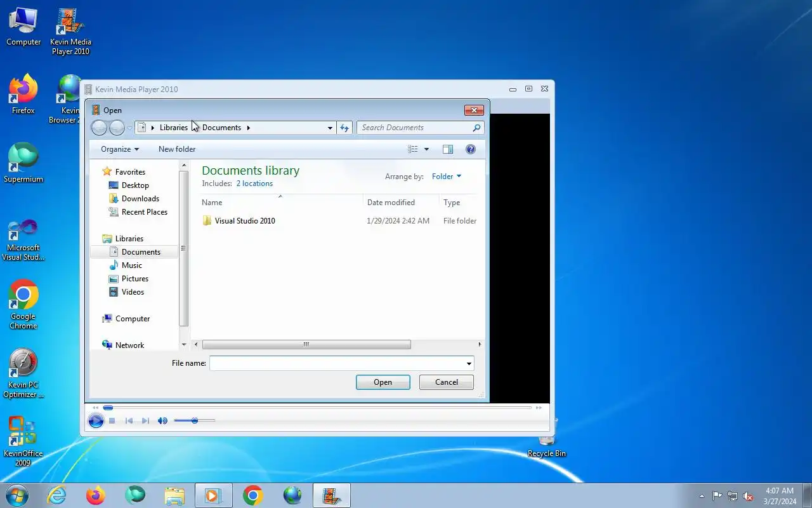This screenshot has width=812, height=508.
Task: Click Libraries in the address bar
Action: [x=173, y=128]
